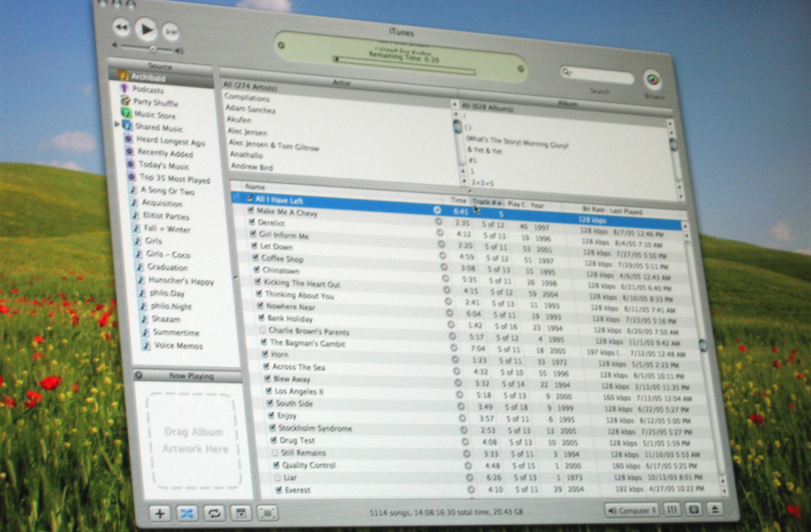Screen dimensions: 811x532
Task: Sort by the Year column header
Action: point(537,205)
